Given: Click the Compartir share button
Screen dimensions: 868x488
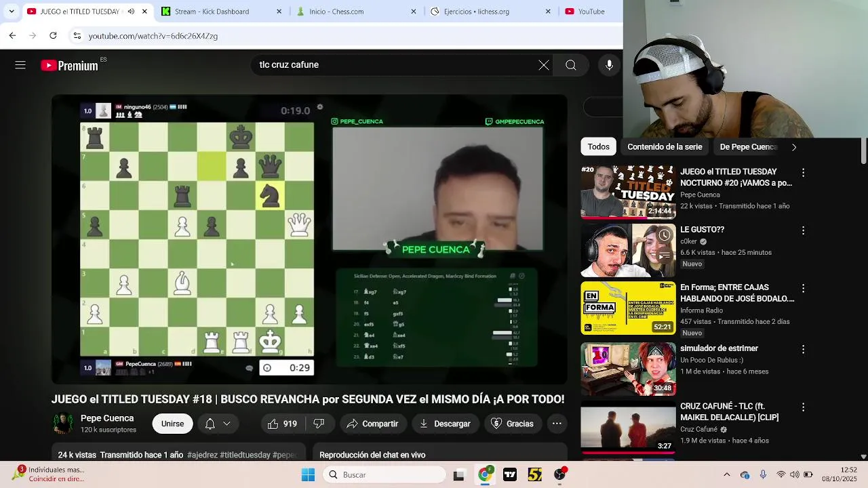Looking at the screenshot, I should coord(372,424).
